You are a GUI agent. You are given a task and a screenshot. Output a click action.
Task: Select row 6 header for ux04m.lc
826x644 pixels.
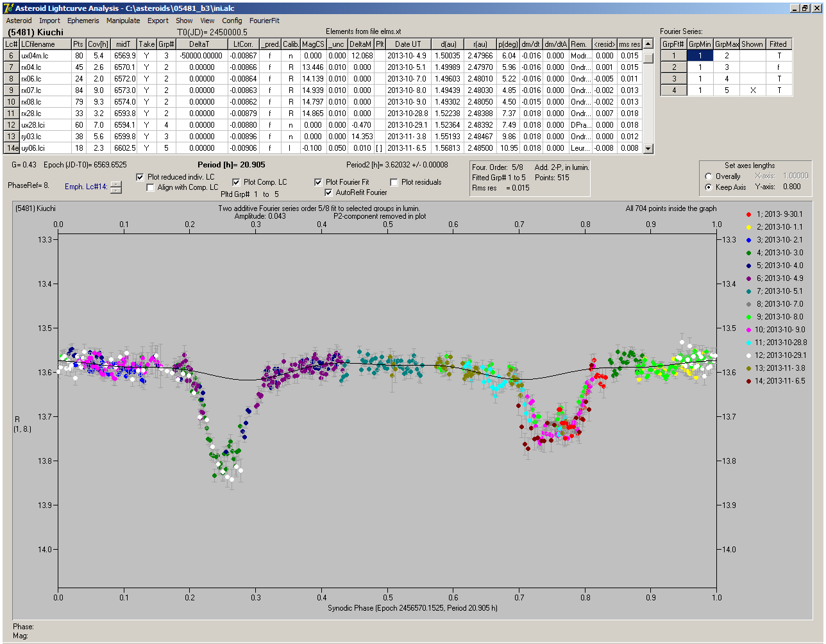[12, 56]
